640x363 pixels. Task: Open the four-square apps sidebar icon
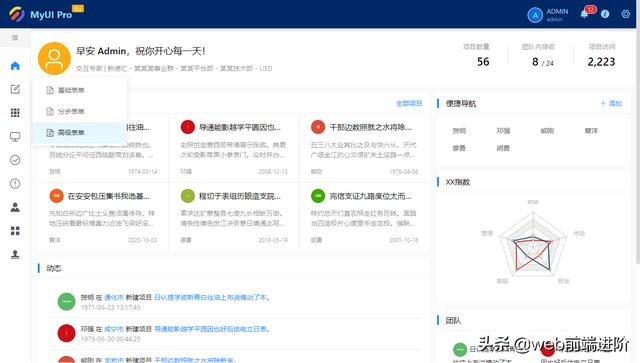coord(15,231)
